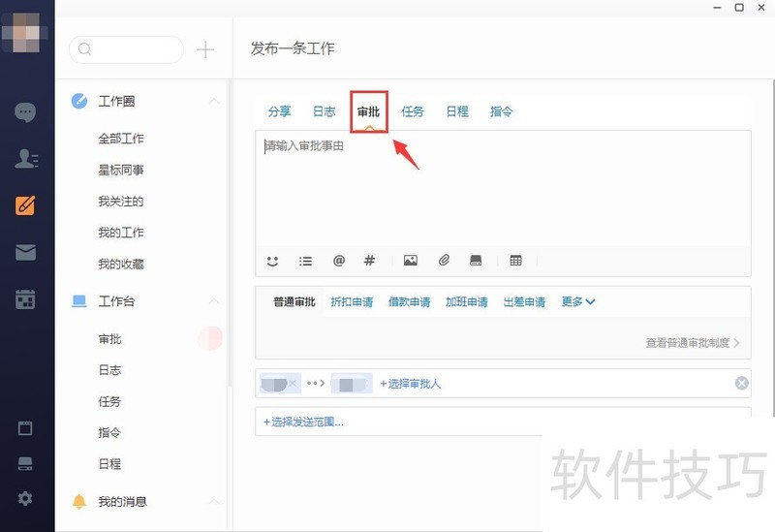
Task: Mention a colleague with @ icon
Action: click(338, 260)
